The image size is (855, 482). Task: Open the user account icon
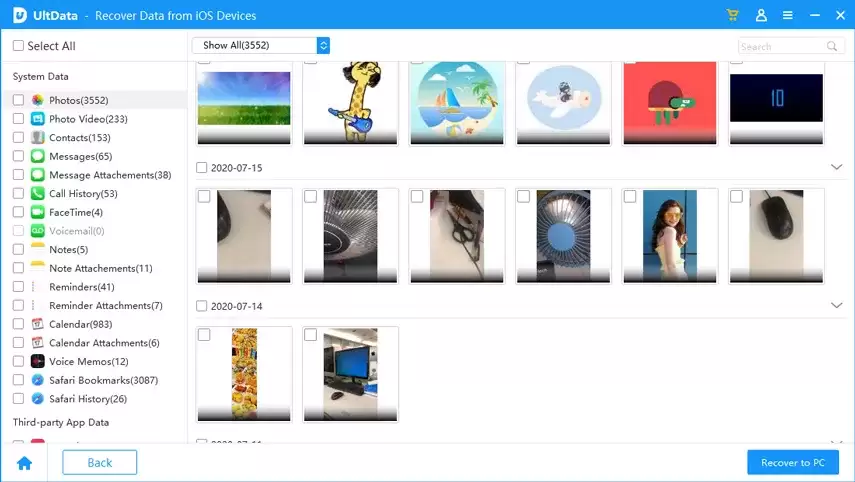761,15
